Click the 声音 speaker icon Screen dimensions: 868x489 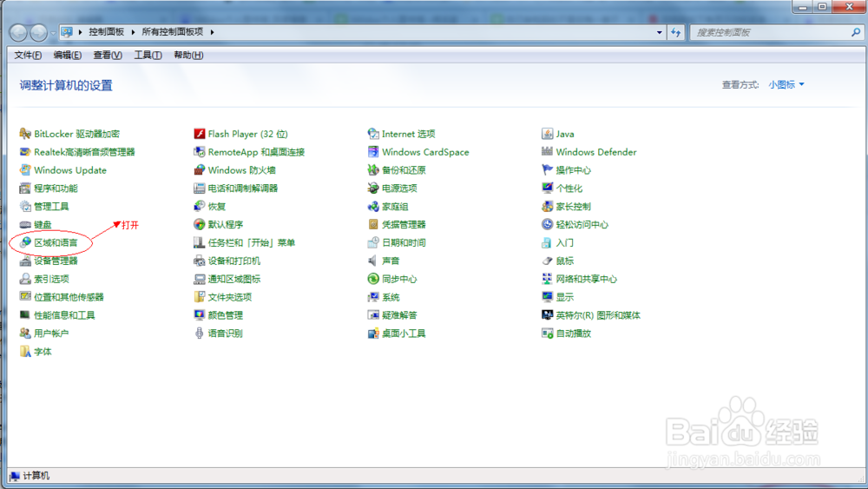pyautogui.click(x=373, y=261)
